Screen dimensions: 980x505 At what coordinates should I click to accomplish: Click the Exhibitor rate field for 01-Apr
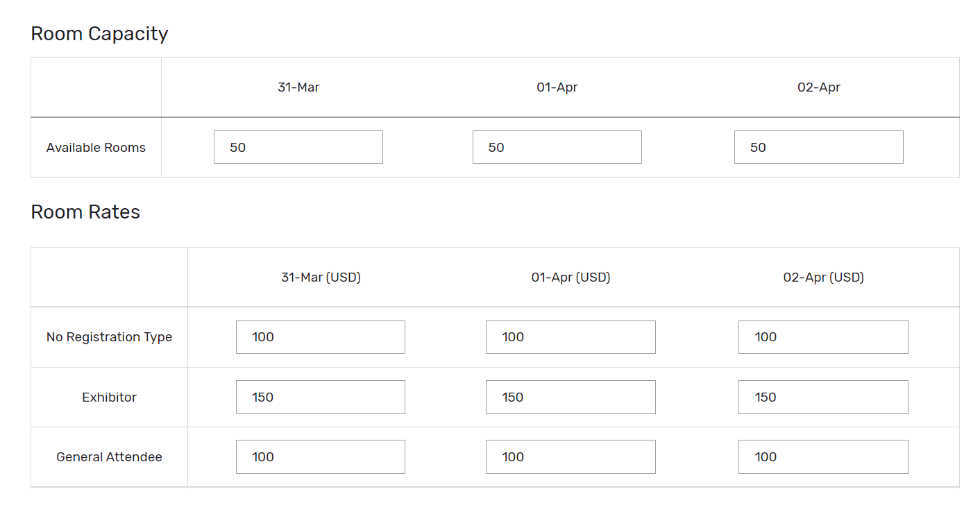pos(570,397)
